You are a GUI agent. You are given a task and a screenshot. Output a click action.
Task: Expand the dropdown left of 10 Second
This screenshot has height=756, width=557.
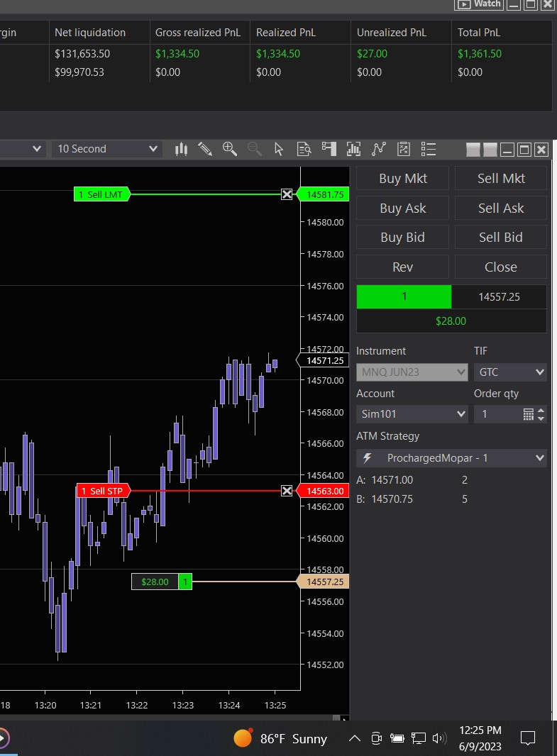click(37, 149)
